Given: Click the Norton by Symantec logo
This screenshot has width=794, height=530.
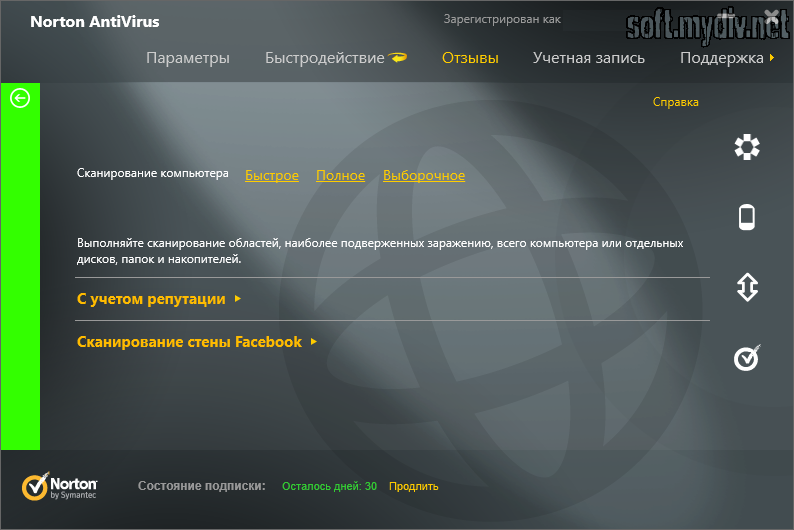Looking at the screenshot, I should coord(59,486).
